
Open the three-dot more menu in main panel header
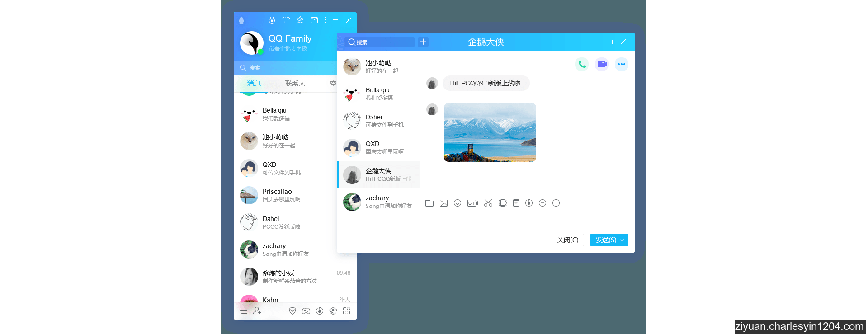pyautogui.click(x=325, y=20)
